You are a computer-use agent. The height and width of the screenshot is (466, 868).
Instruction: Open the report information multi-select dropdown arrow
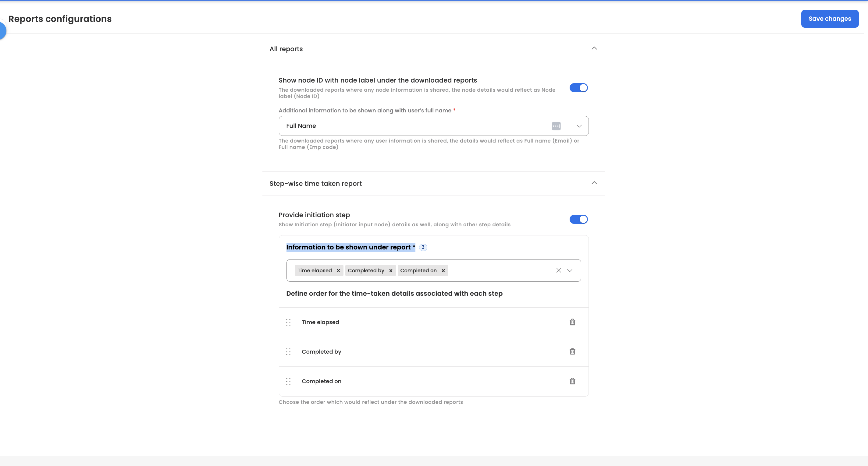coord(569,270)
